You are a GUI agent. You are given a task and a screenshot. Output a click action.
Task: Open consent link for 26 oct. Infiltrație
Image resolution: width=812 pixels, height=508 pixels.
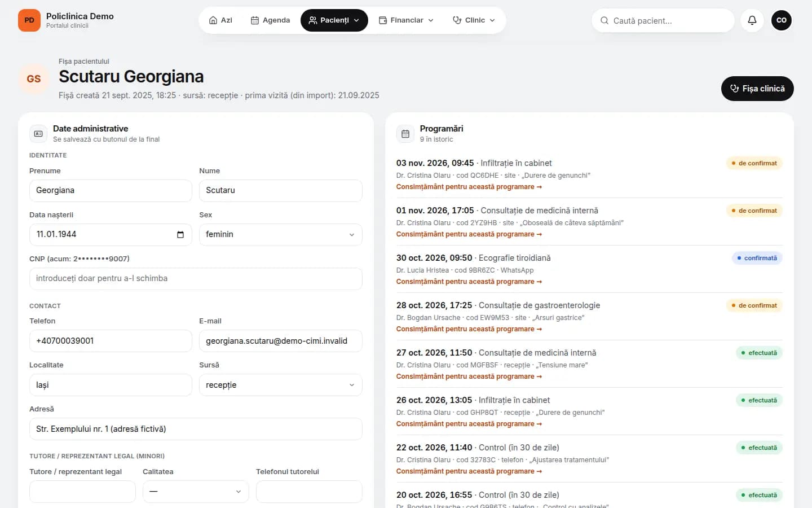pos(469,424)
